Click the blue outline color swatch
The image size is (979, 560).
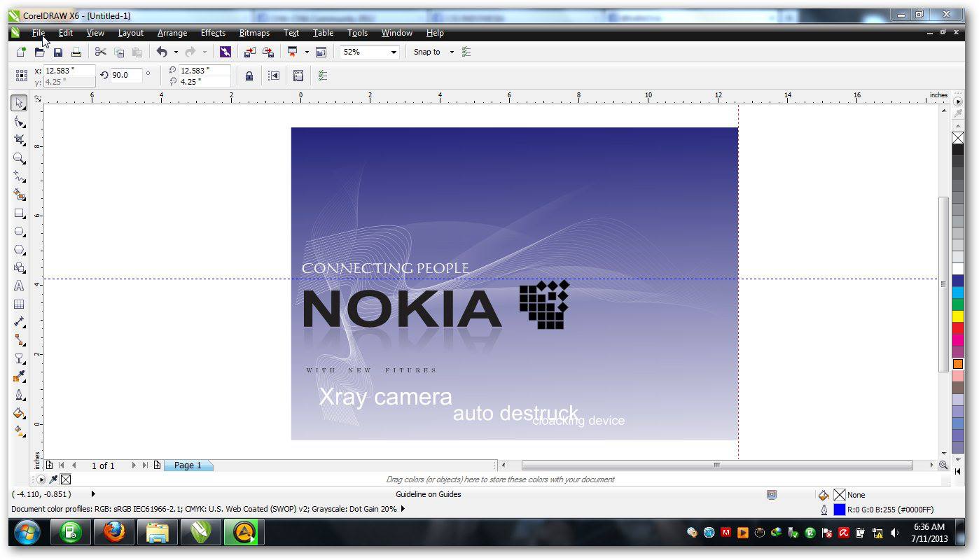point(839,510)
